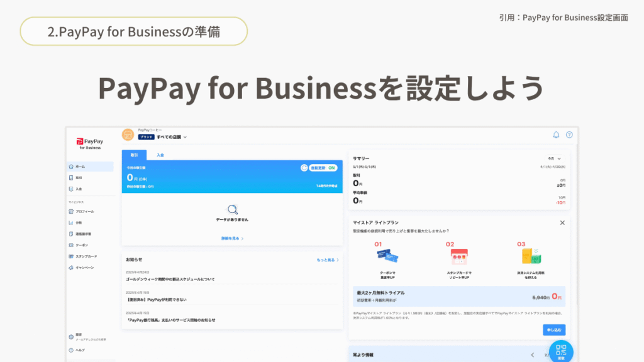Click the refresh icon beside 自動更新
Image resolution: width=644 pixels, height=362 pixels.
[x=304, y=168]
